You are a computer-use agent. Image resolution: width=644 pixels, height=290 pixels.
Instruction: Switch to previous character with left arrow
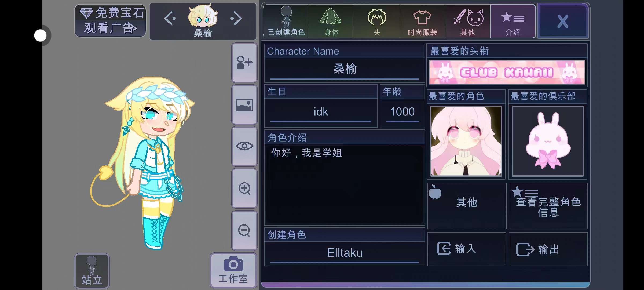(x=170, y=19)
